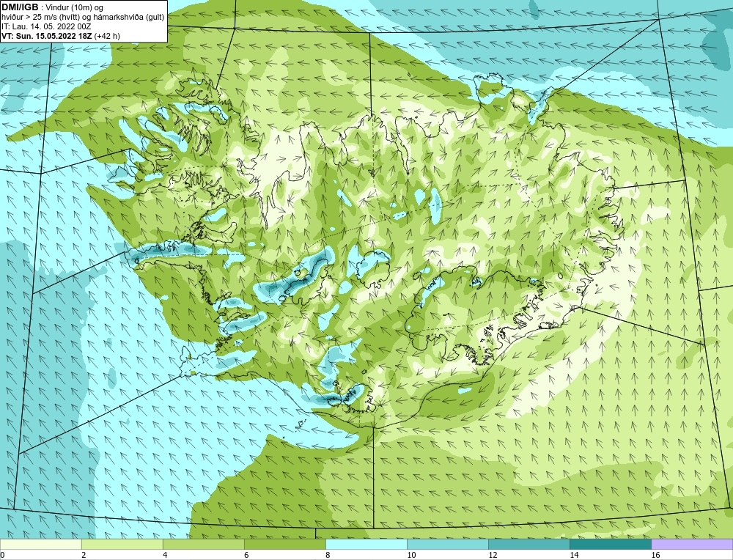Click the 'DMI/IGB' title text

20,7
